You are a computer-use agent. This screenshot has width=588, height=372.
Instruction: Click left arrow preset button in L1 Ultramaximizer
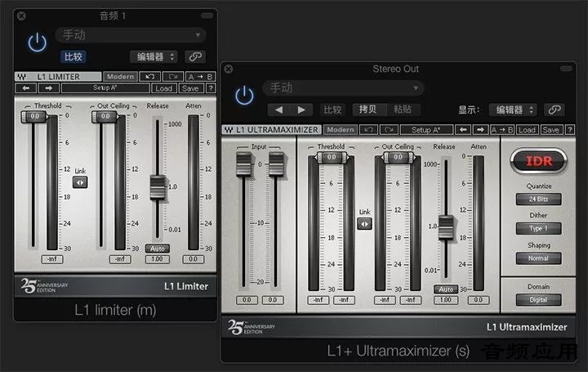coord(463,129)
